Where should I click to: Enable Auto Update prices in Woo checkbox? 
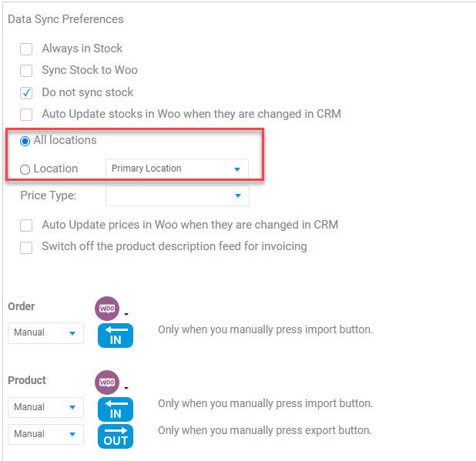[26, 225]
